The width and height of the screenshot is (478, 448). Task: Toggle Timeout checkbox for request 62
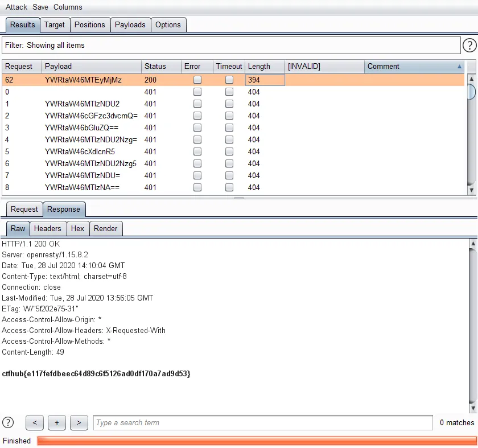pyautogui.click(x=229, y=80)
